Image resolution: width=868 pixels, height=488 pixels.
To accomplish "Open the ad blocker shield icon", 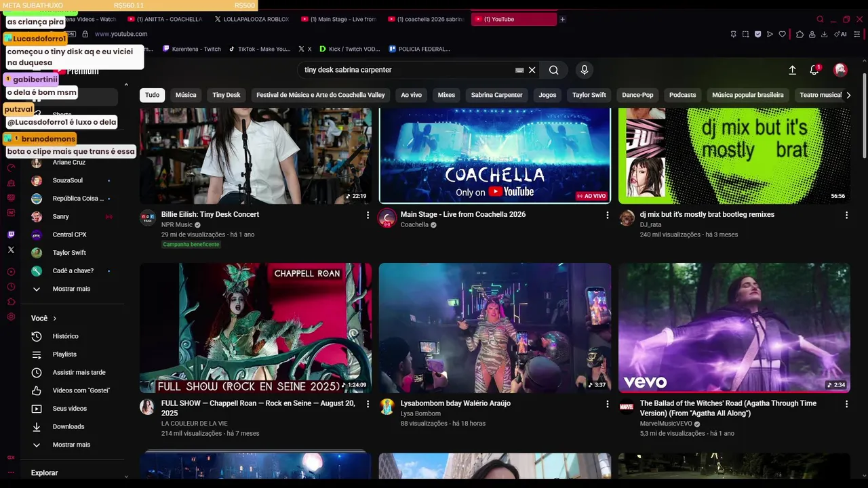I will [757, 34].
